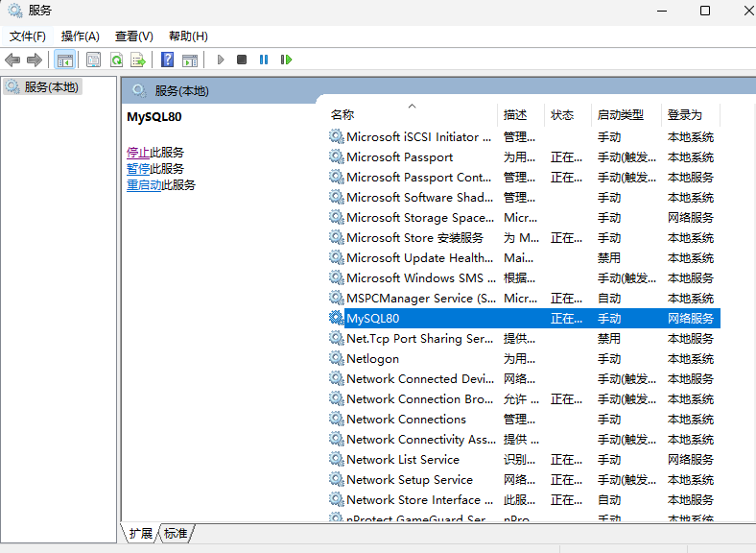Click the 暂停 link to pause service
This screenshot has height=553, width=756.
[138, 169]
